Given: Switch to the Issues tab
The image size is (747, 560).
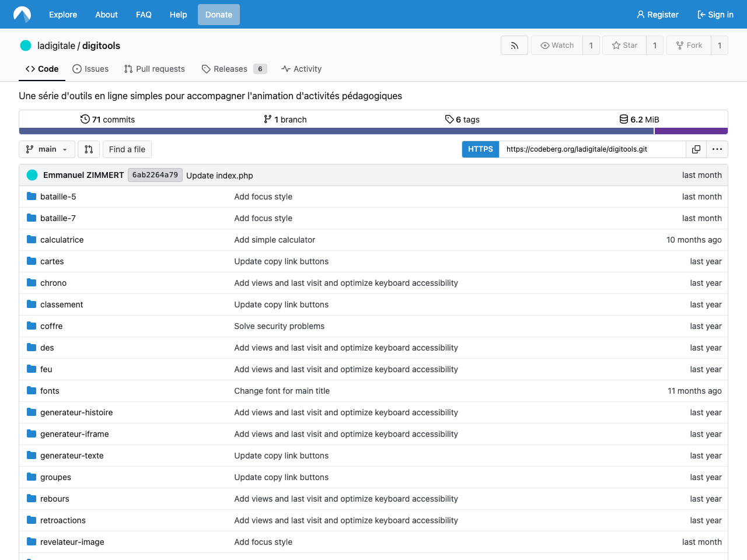Looking at the screenshot, I should pyautogui.click(x=90, y=69).
